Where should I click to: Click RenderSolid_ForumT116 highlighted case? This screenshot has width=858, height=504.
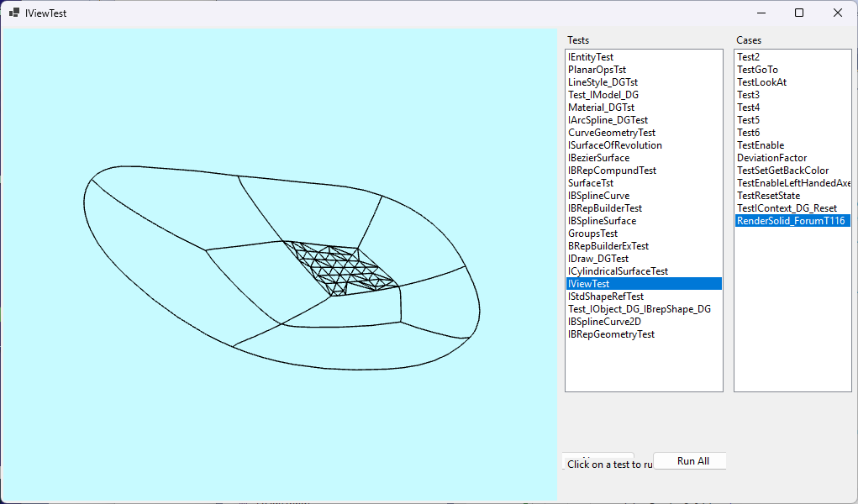(x=790, y=221)
